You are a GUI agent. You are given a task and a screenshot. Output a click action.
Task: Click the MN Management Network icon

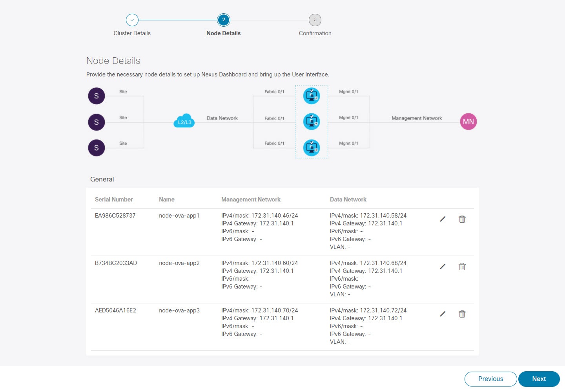pyautogui.click(x=468, y=122)
